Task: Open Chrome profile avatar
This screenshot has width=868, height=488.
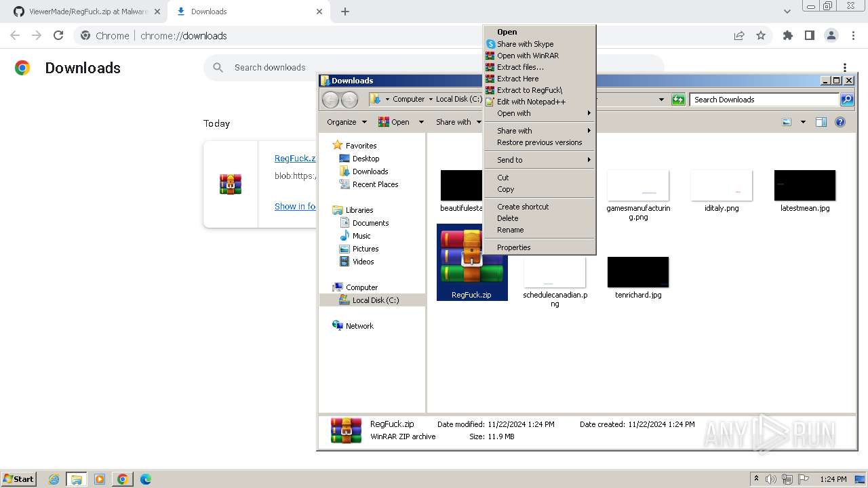Action: pos(831,35)
